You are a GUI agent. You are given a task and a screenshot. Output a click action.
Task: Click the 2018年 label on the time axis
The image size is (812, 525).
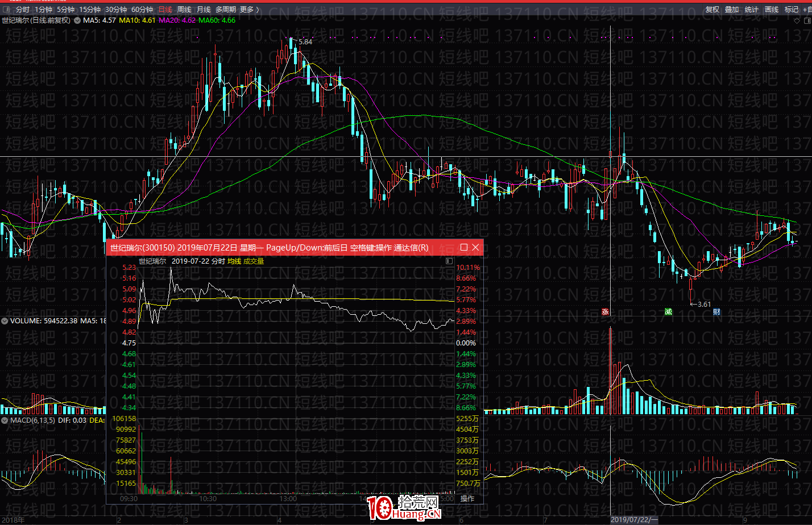(x=13, y=520)
